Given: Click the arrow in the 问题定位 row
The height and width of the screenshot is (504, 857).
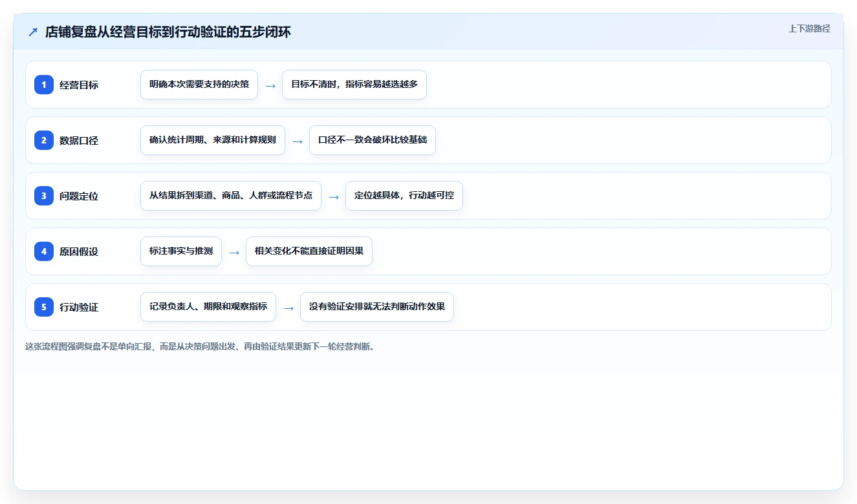Looking at the screenshot, I should pos(334,196).
